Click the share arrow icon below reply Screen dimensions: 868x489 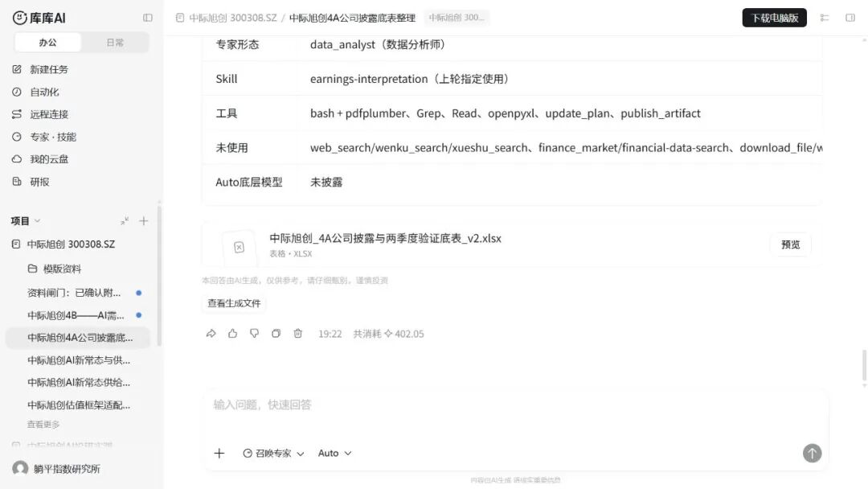(211, 334)
